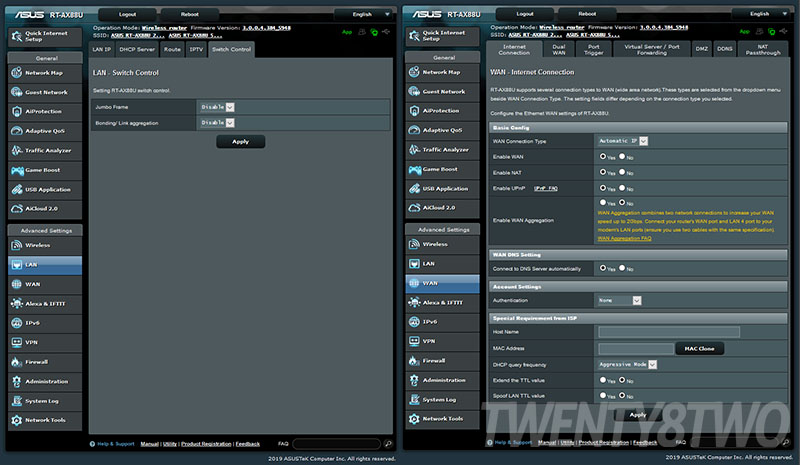This screenshot has width=800, height=465.
Task: Switch to DHCP Server tab
Action: tap(137, 50)
